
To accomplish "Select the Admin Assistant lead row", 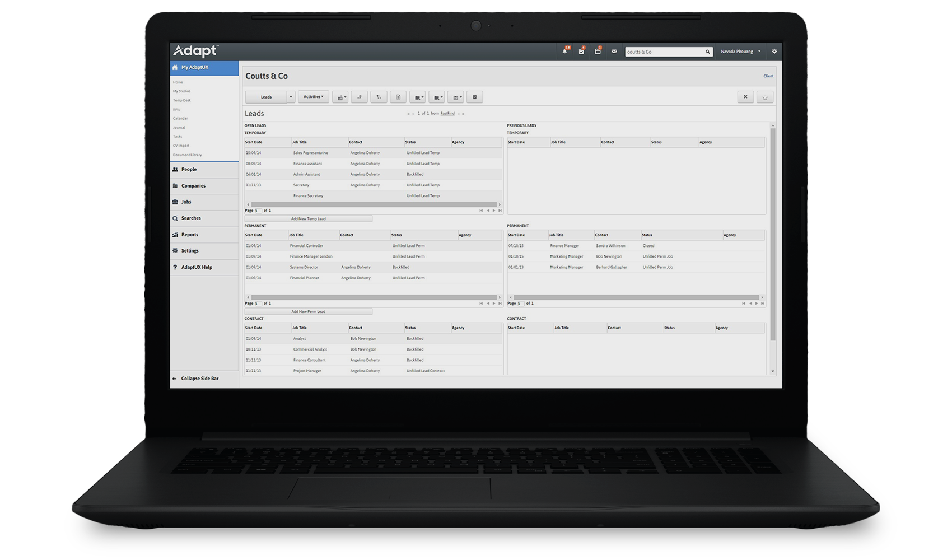I will 374,174.
